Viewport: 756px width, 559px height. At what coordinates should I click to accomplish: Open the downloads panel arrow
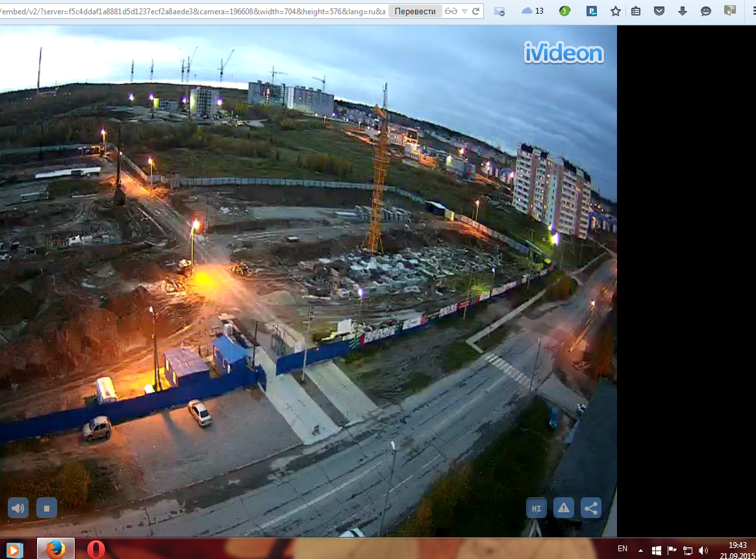point(682,11)
